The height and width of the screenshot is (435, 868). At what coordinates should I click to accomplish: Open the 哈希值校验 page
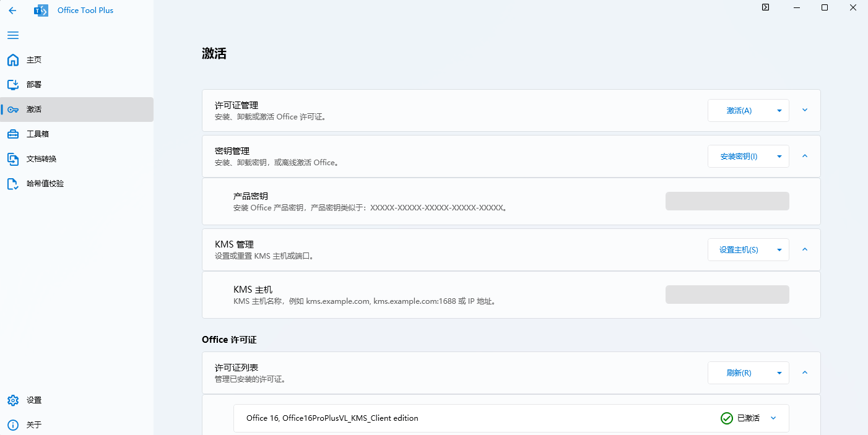coord(77,184)
